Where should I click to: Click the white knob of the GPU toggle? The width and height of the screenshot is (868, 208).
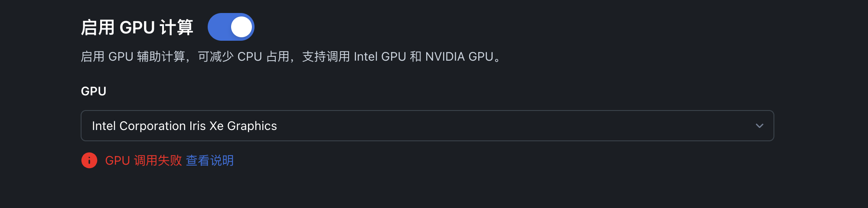[x=241, y=27]
